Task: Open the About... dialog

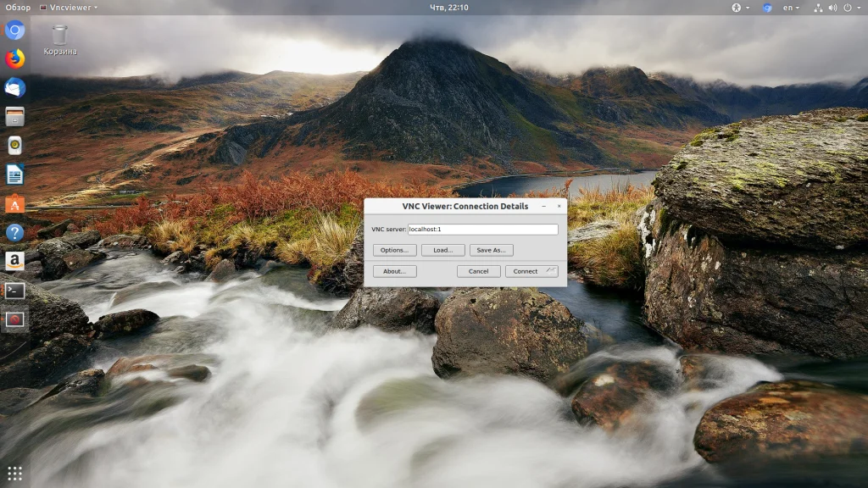Action: [x=394, y=271]
